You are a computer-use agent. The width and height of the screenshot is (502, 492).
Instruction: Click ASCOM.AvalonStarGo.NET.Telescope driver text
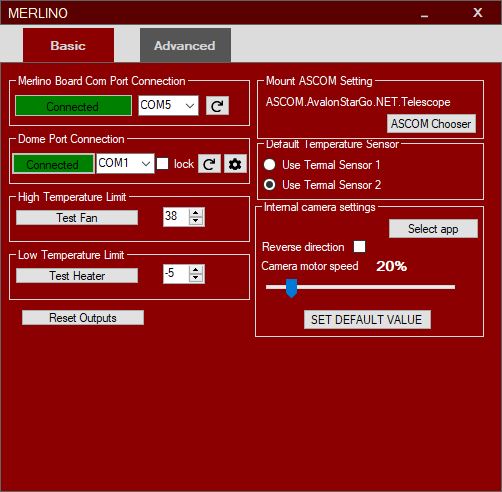click(x=358, y=102)
